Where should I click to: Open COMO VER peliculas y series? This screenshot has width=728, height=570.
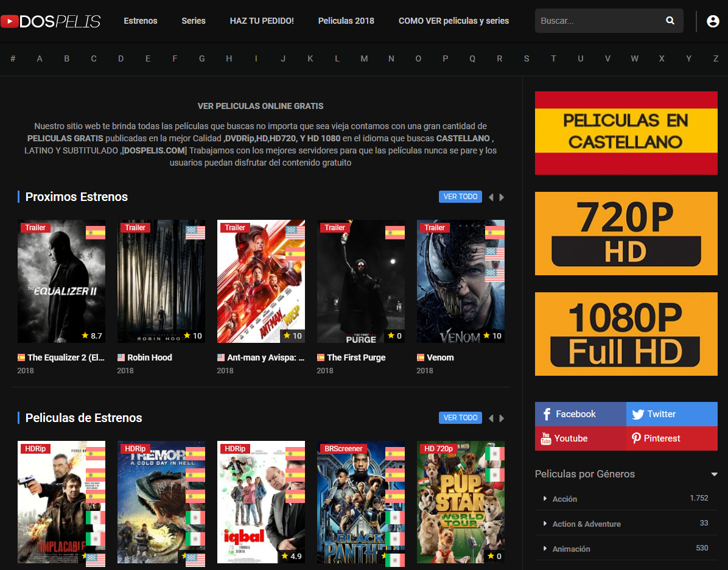[453, 21]
